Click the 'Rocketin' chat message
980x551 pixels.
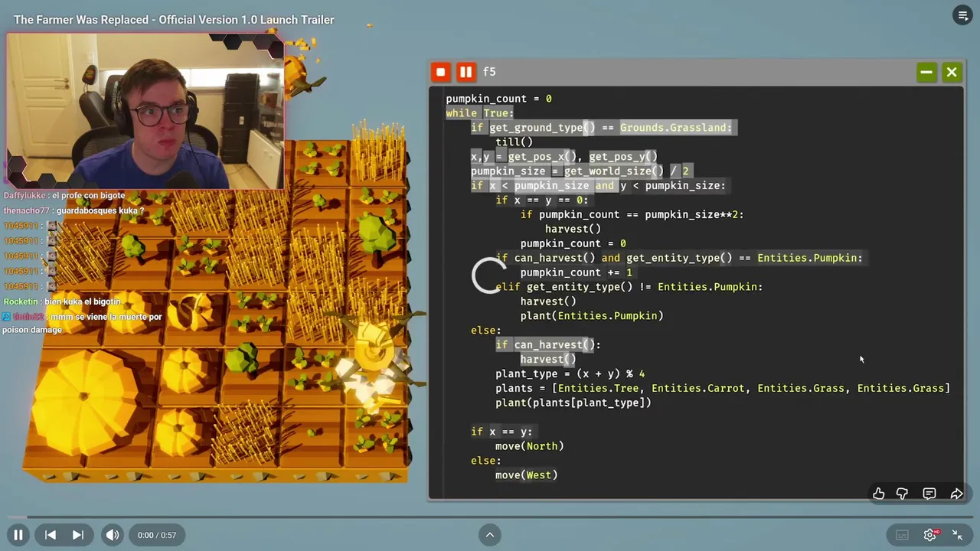pyautogui.click(x=63, y=302)
